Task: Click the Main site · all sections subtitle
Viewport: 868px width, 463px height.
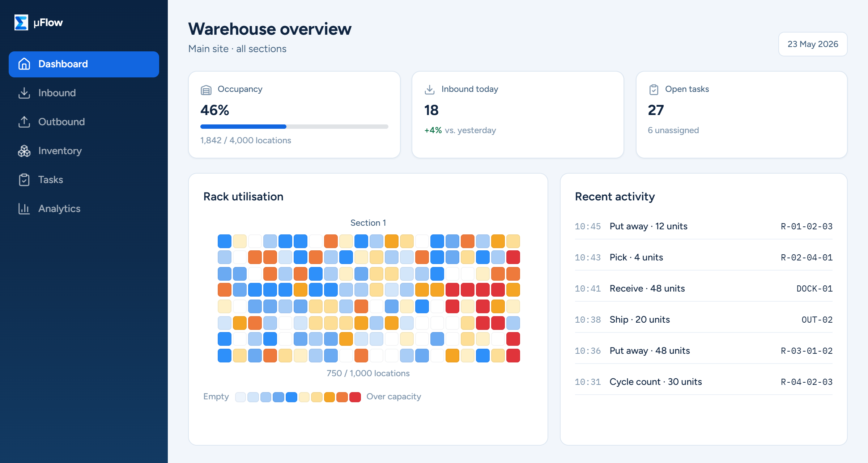Action: point(237,49)
